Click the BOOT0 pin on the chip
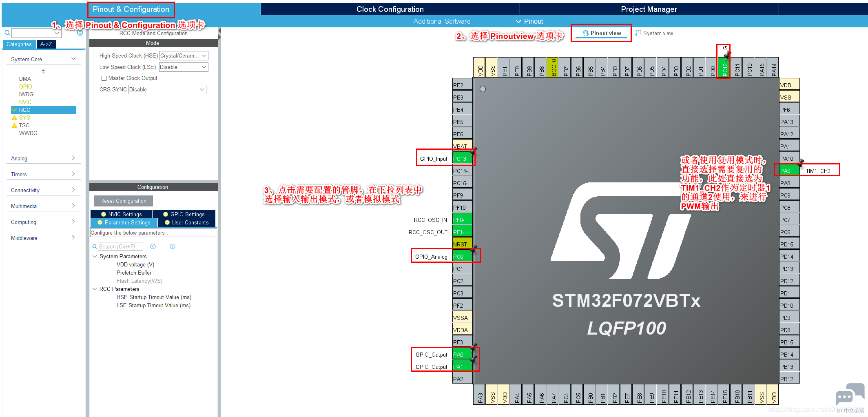 pos(554,67)
